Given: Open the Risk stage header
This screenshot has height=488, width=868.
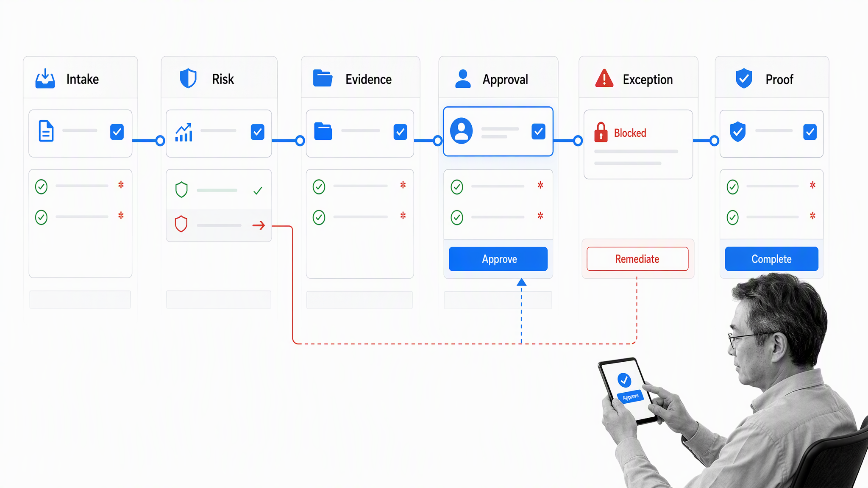Looking at the screenshot, I should click(x=219, y=78).
